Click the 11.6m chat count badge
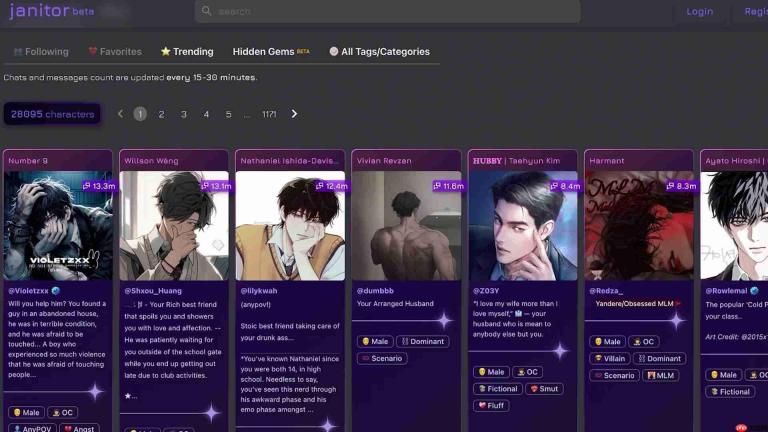Image resolution: width=768 pixels, height=432 pixels. (x=448, y=186)
